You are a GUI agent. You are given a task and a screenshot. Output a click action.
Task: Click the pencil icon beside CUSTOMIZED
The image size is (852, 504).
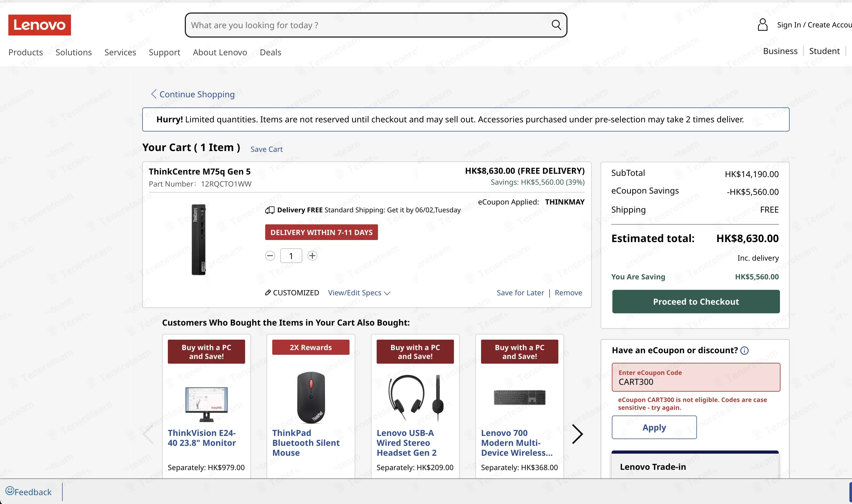268,292
